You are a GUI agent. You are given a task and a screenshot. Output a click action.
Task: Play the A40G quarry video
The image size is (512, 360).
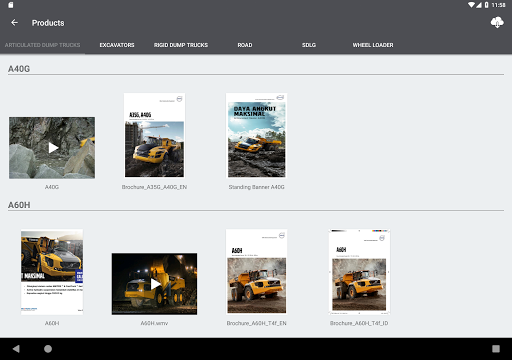[x=52, y=148]
